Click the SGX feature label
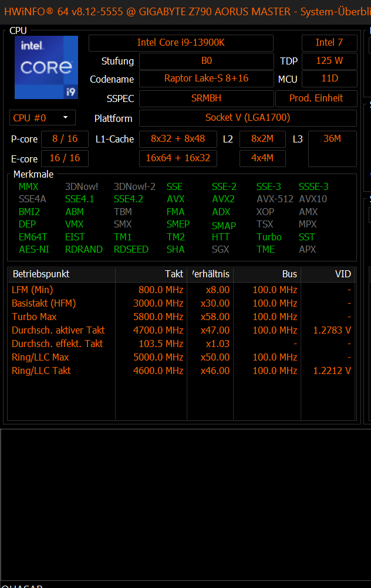 pyautogui.click(x=220, y=249)
